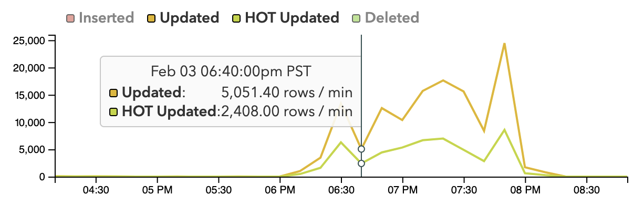644x205 pixels.
Task: Click the Updated data point marker at 06:40
Action: coord(361,149)
